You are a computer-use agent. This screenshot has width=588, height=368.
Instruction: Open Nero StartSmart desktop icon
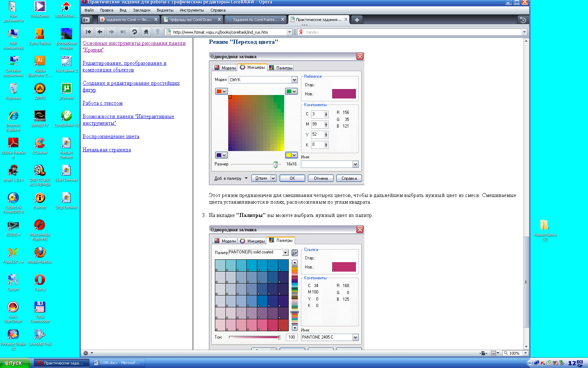click(13, 312)
